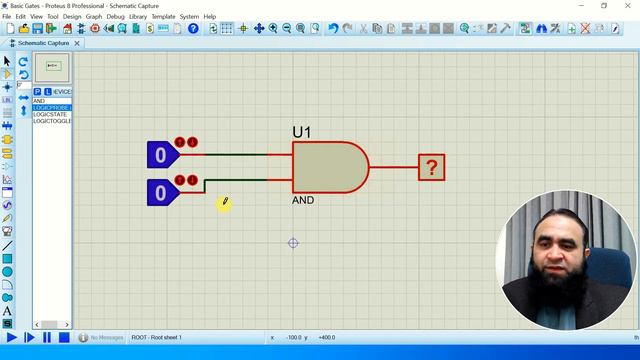
Task: Select Junction dot mode
Action: (7, 87)
